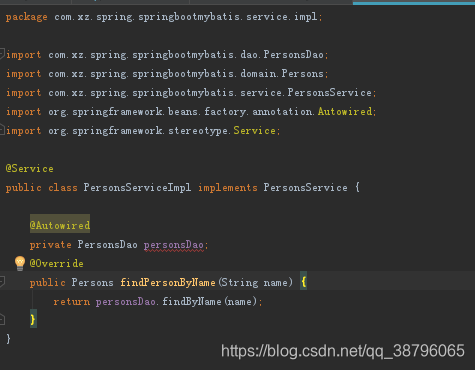The width and height of the screenshot is (475, 370).
Task: Click the 'private' keyword before PersonsDao
Action: [x=51, y=245]
